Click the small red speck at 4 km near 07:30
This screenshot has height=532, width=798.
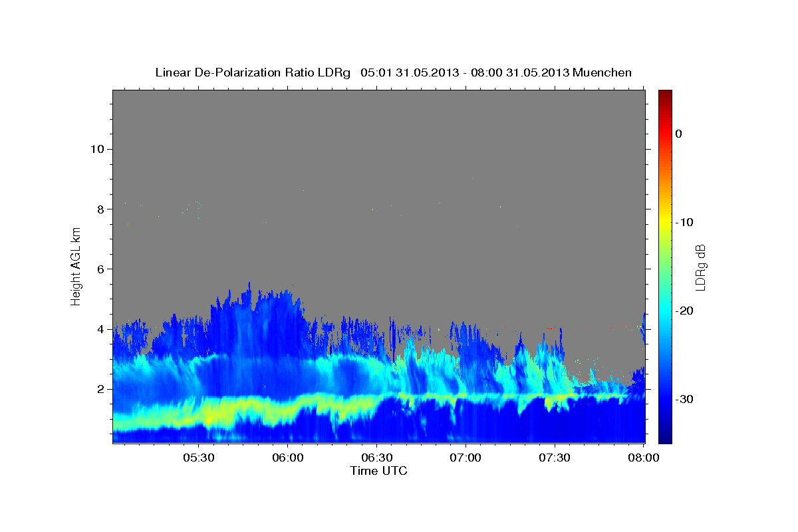(x=550, y=328)
